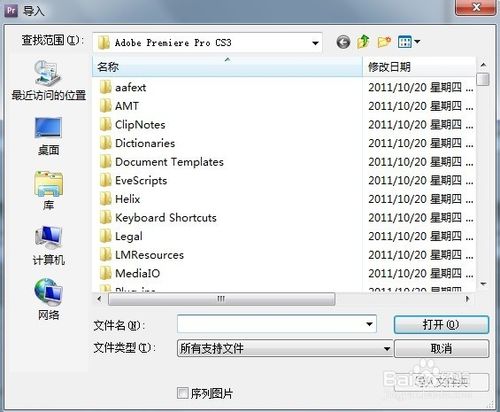This screenshot has width=500, height=412.
Task: Open 库 libraries in the sidebar
Action: [x=49, y=191]
